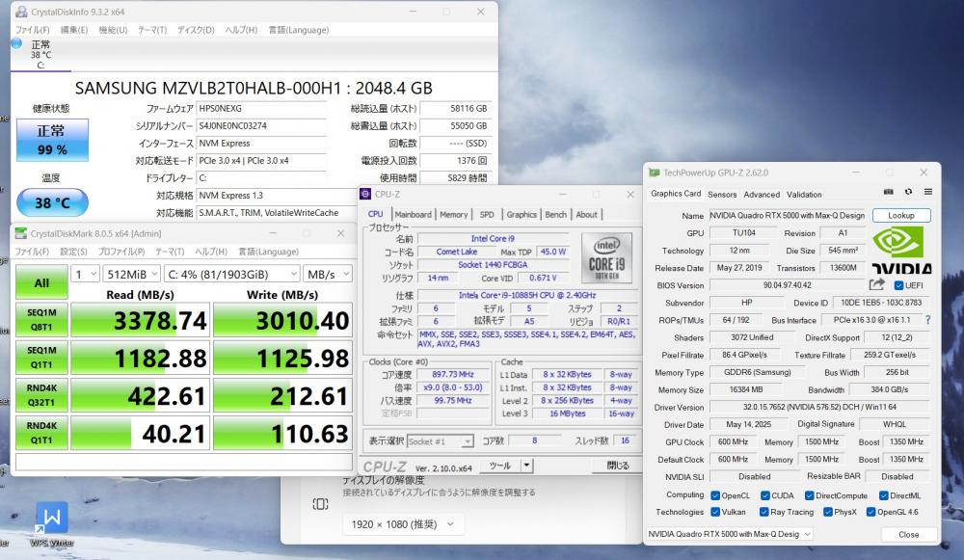964x560 pixels.
Task: Open CrystalDiskMark 設定(S) menu
Action: pyautogui.click(x=73, y=252)
